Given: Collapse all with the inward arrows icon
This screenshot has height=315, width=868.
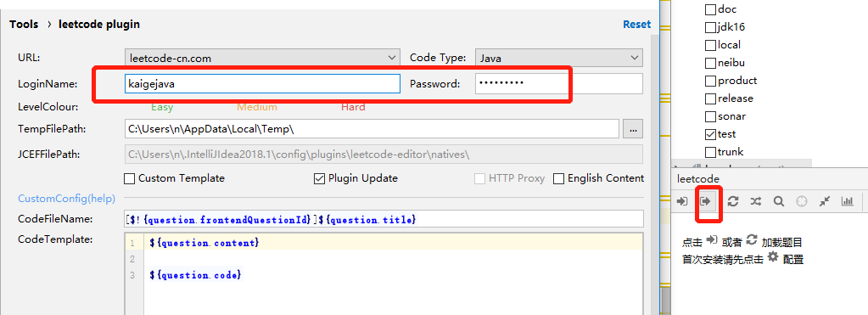Looking at the screenshot, I should pyautogui.click(x=825, y=201).
